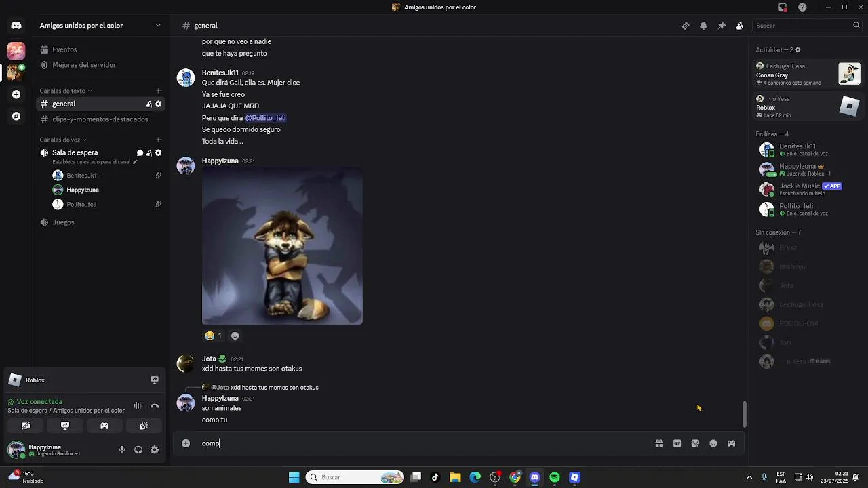Open the volume control in system tray
Screen dimensions: 868x488
tap(809, 477)
